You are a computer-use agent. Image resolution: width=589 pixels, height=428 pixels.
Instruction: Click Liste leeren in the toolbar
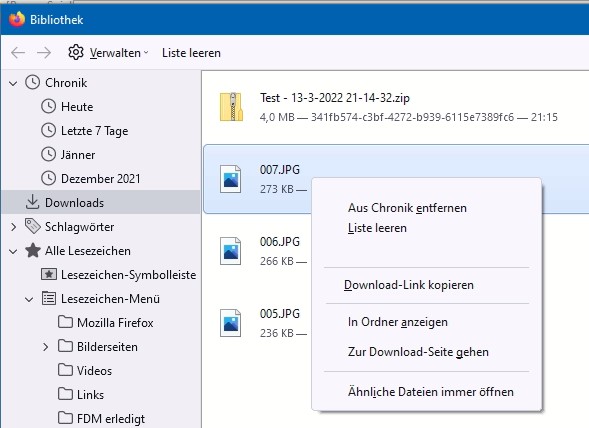click(x=191, y=53)
